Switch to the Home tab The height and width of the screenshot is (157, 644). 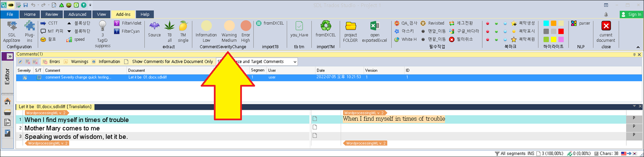(x=30, y=14)
